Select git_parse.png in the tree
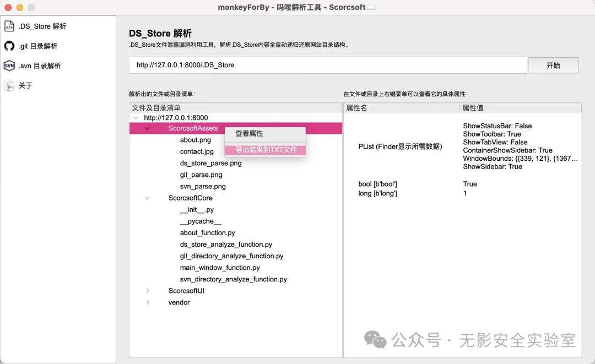The image size is (595, 364). pos(201,175)
